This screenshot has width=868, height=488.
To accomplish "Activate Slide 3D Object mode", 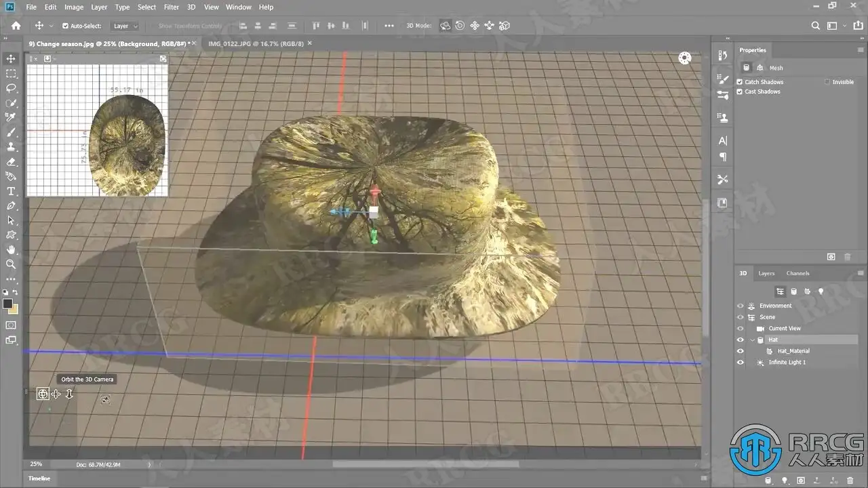I will click(x=489, y=26).
